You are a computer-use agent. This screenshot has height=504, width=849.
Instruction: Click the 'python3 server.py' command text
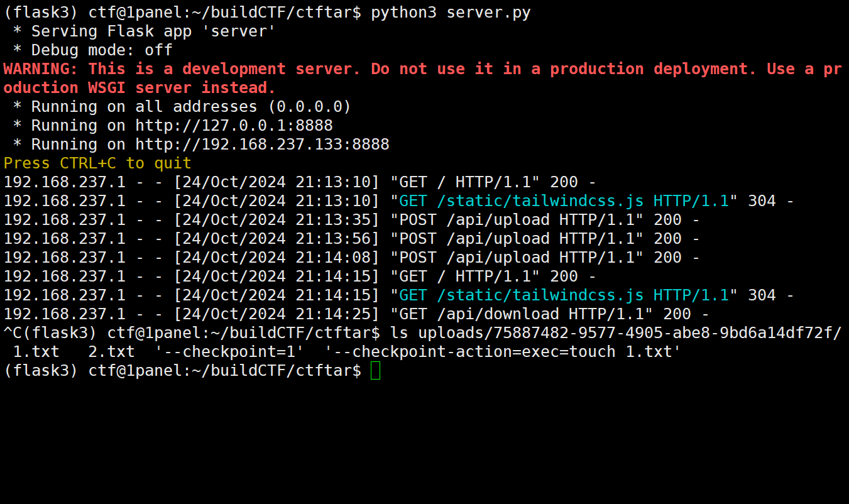point(451,13)
